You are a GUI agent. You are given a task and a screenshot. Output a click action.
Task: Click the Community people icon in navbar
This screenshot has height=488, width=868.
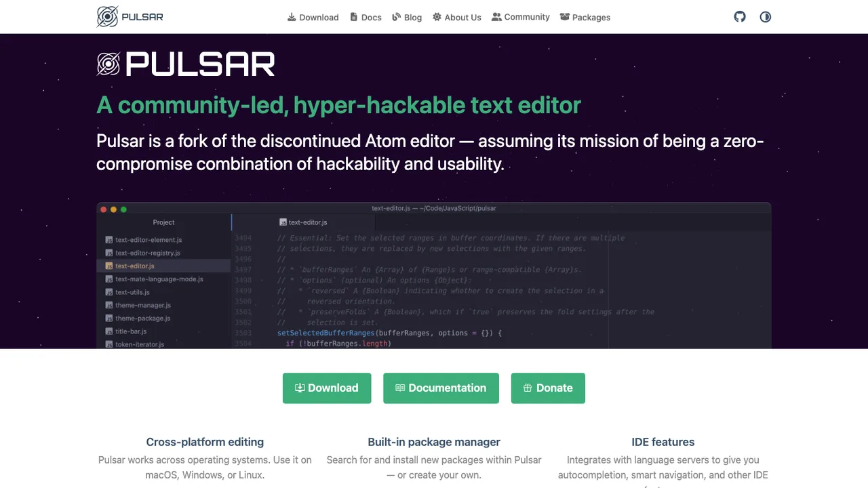point(497,17)
